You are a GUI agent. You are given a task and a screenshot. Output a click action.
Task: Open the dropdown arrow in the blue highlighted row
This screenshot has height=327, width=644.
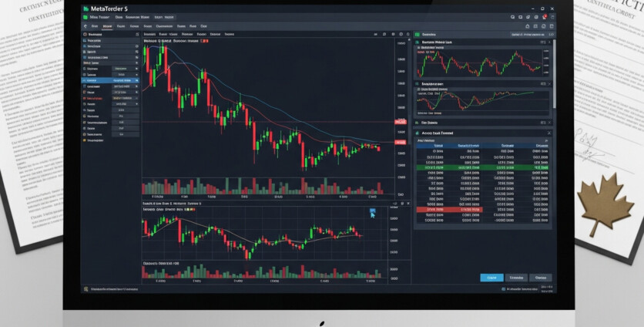(x=137, y=81)
